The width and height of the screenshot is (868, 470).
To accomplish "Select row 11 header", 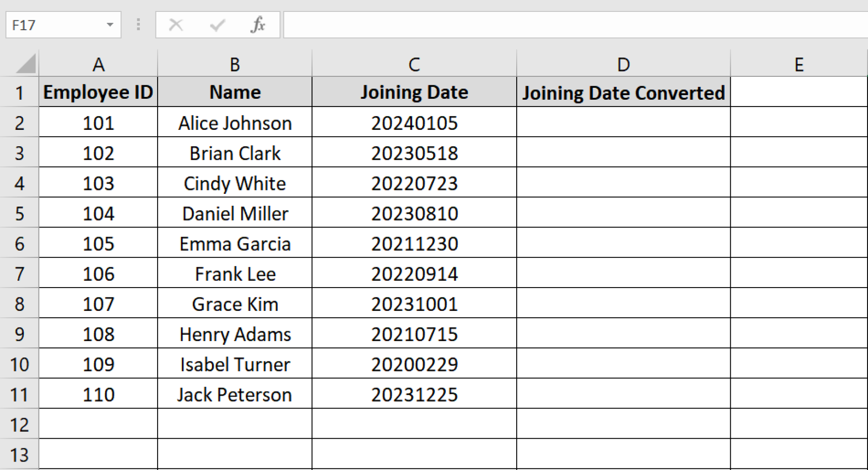I will pos(19,394).
